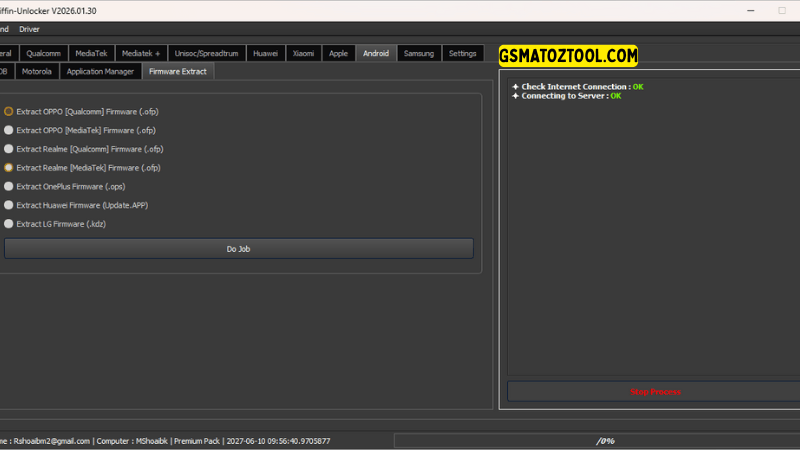Choose Extract Realme Qualcomm Firmware option
The height and width of the screenshot is (450, 800).
pyautogui.click(x=9, y=149)
